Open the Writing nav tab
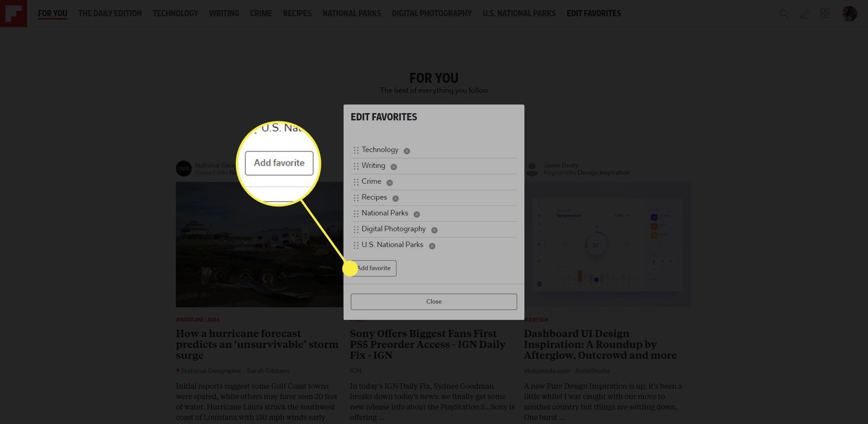This screenshot has width=868, height=424. point(224,14)
